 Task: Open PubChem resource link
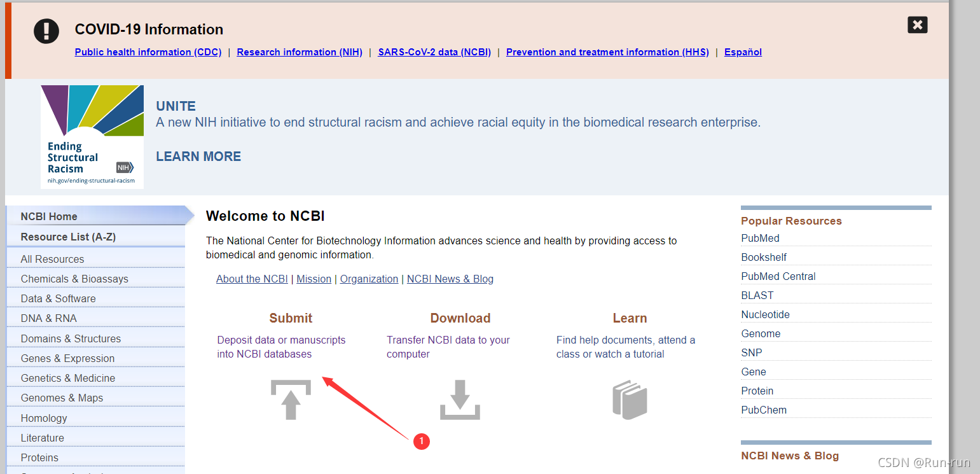tap(764, 410)
